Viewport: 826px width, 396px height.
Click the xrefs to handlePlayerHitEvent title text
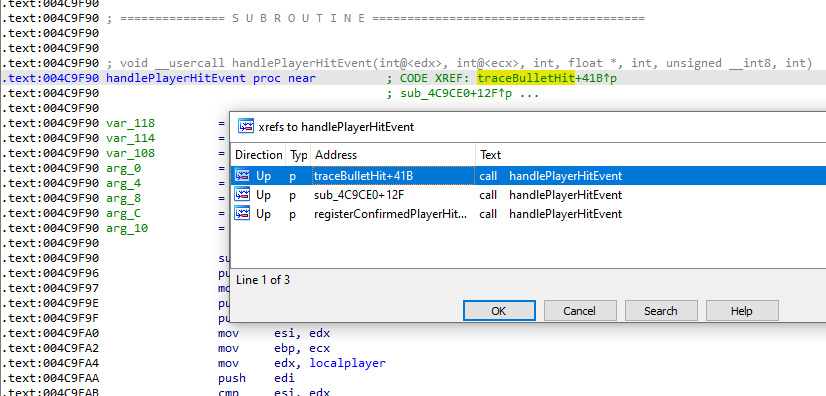coord(336,127)
